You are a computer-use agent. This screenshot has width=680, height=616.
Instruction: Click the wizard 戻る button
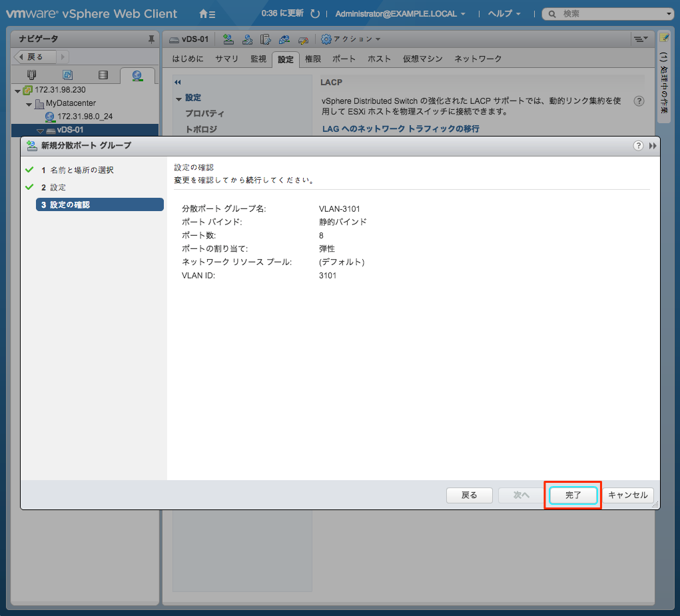tap(470, 495)
